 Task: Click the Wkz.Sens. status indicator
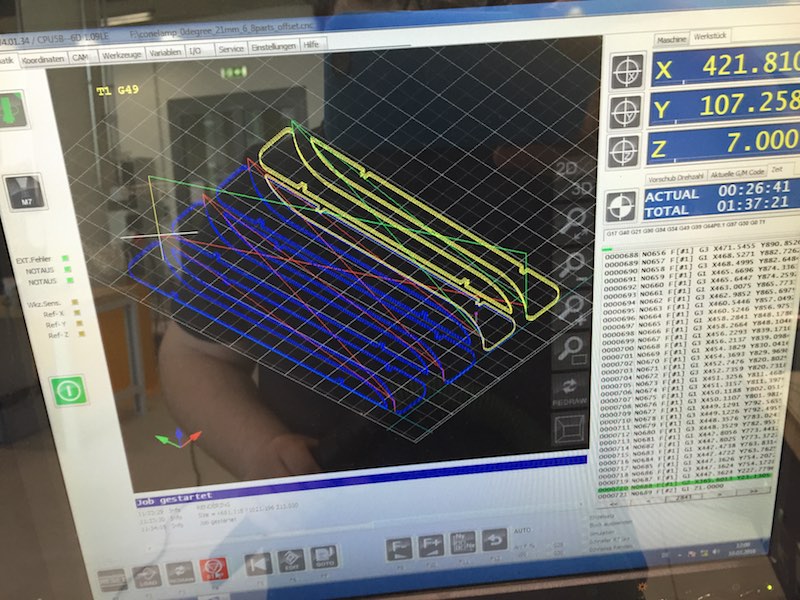pos(75,302)
